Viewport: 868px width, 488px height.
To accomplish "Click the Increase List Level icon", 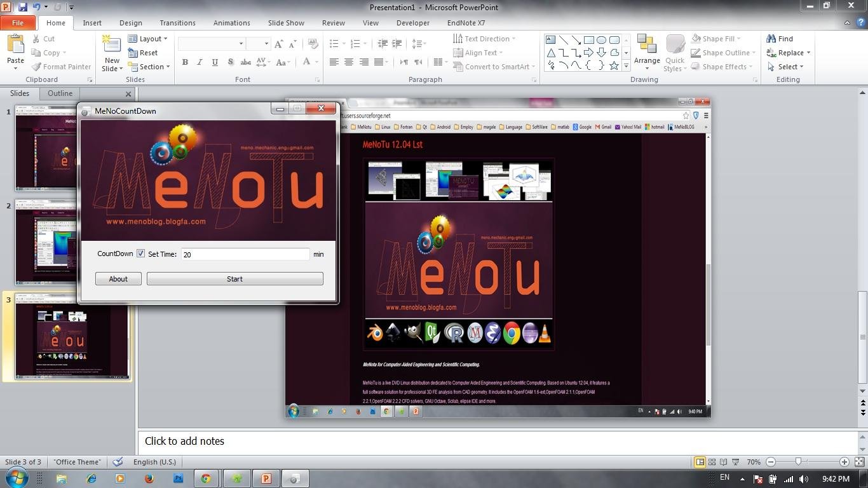I will (x=397, y=44).
